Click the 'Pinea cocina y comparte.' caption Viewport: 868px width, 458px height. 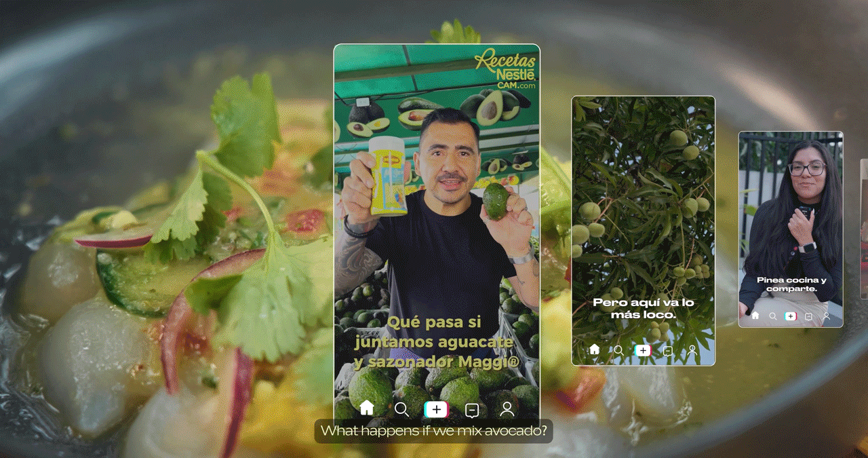pyautogui.click(x=791, y=284)
